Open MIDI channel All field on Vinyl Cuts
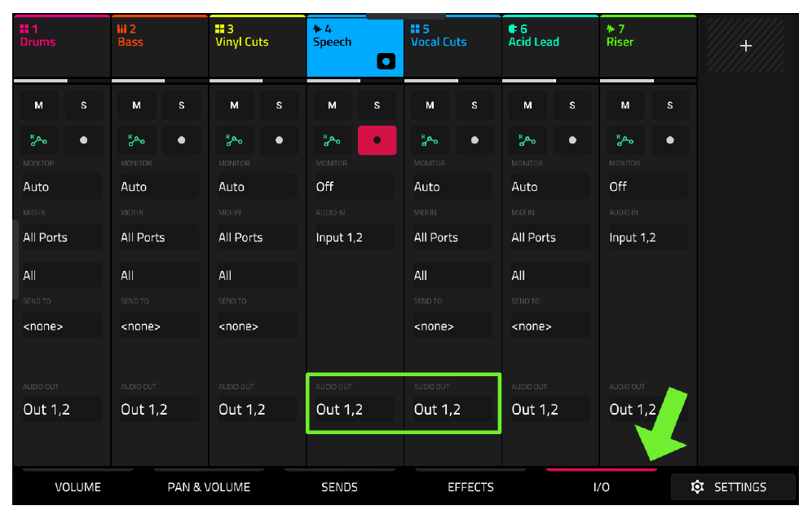 click(257, 275)
